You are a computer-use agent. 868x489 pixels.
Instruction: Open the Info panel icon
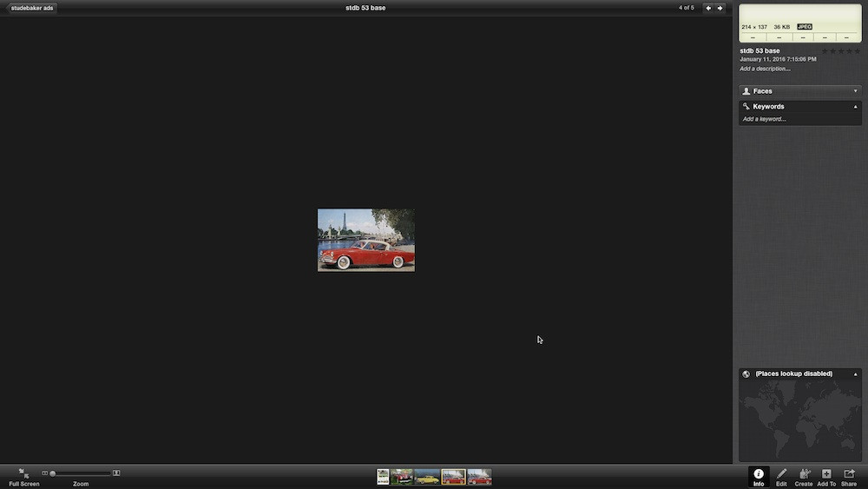click(x=759, y=474)
